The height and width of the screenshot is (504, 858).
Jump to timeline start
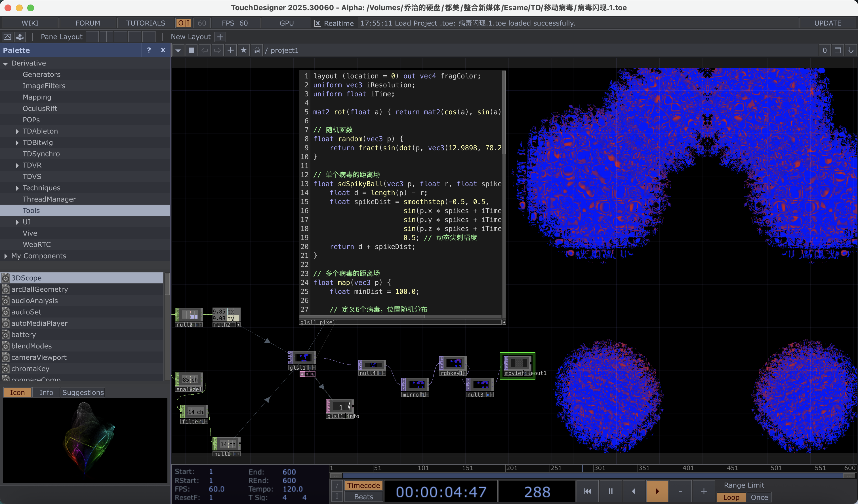tap(587, 491)
